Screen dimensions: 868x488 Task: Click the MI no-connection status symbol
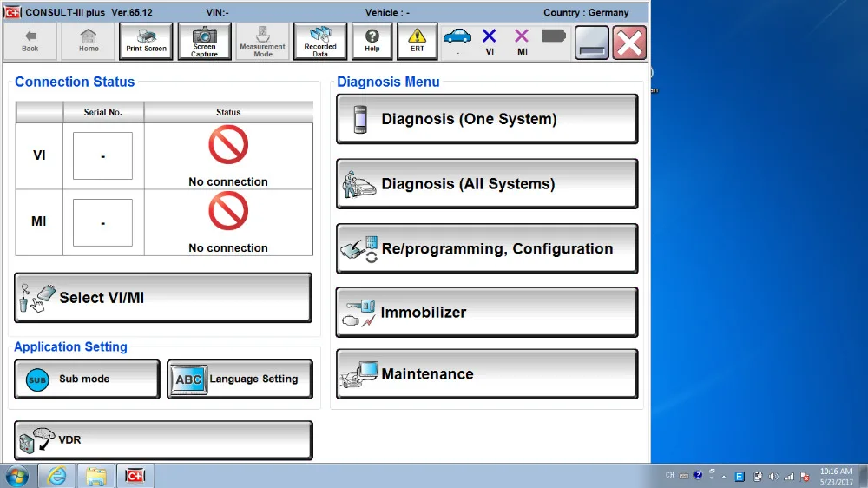pos(228,211)
